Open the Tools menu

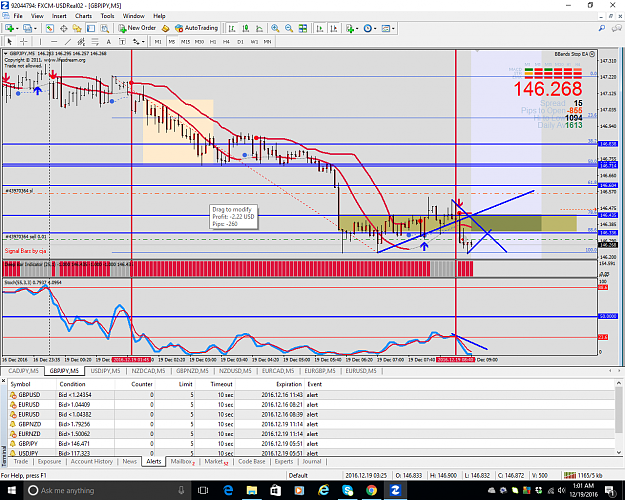pyautogui.click(x=107, y=16)
